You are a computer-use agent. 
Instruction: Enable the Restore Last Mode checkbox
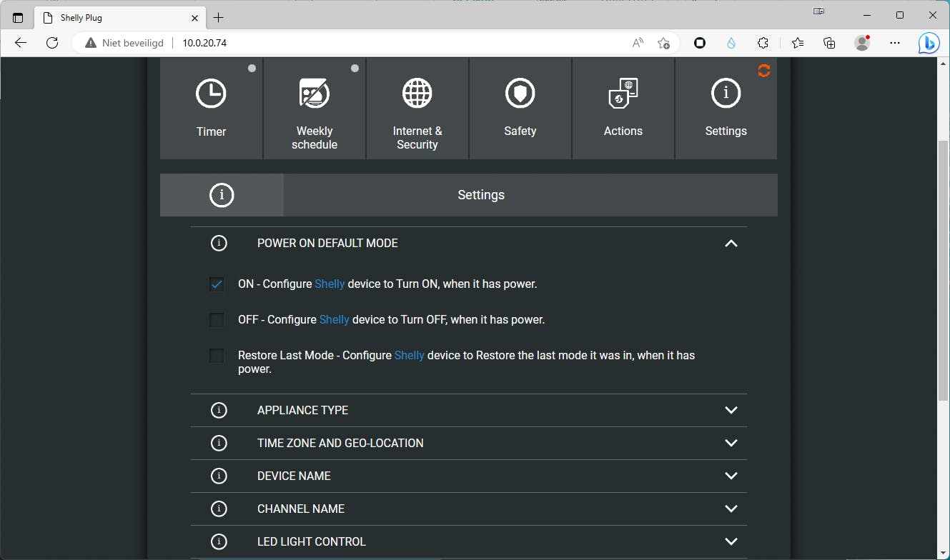click(x=217, y=356)
